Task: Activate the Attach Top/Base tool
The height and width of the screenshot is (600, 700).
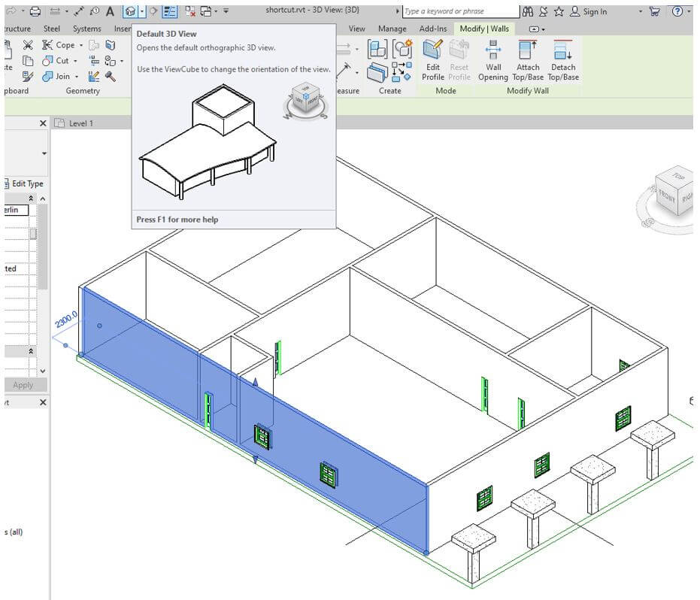Action: pyautogui.click(x=528, y=62)
